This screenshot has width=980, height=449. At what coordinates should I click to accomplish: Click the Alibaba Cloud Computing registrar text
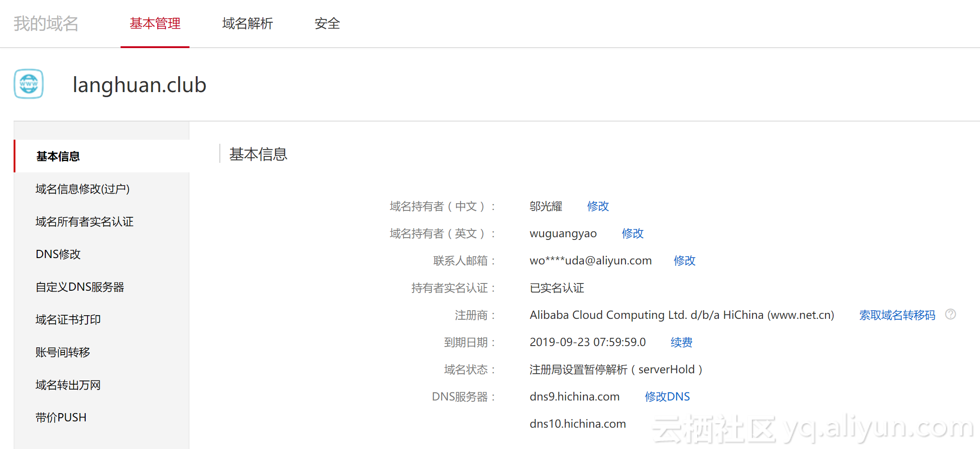(x=682, y=315)
